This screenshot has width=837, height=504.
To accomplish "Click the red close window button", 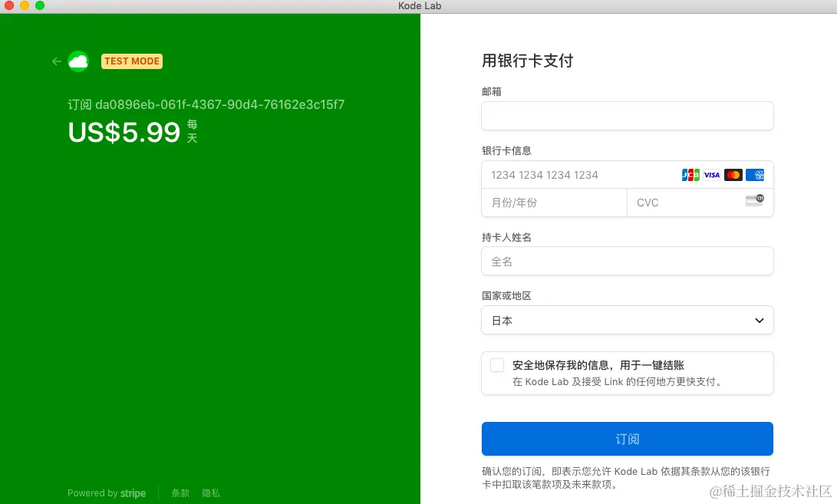I will click(9, 6).
